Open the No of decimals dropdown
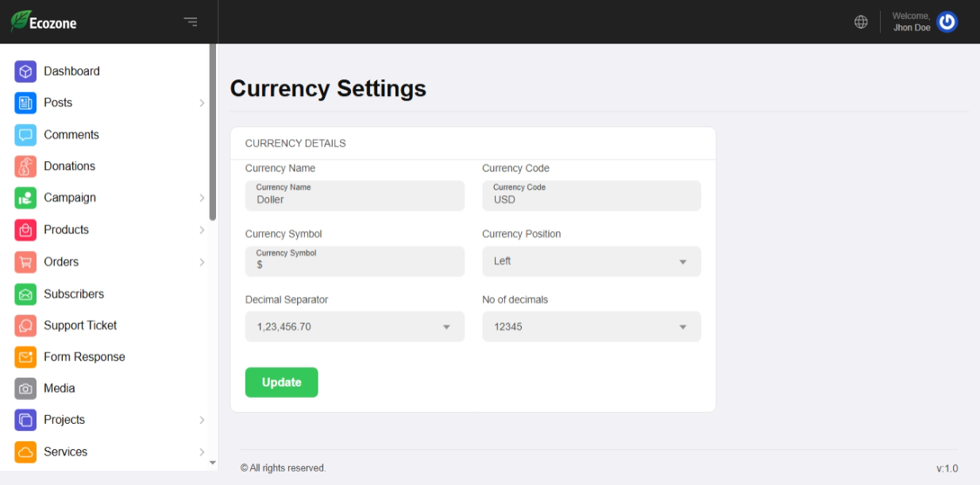 (x=591, y=326)
